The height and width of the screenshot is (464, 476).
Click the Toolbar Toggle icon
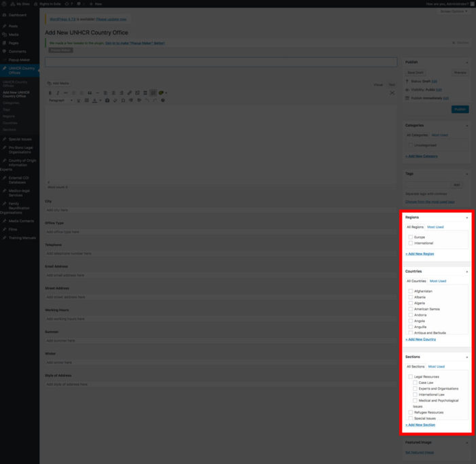coord(153,93)
